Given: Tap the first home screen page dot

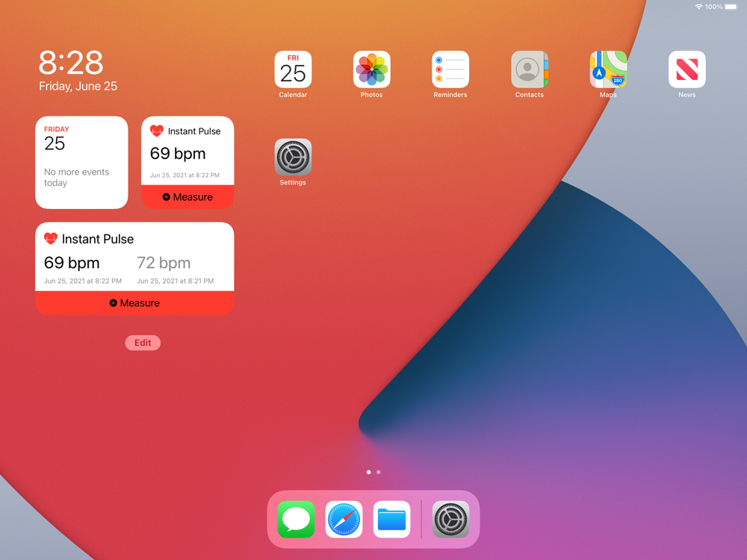Looking at the screenshot, I should coord(369,473).
